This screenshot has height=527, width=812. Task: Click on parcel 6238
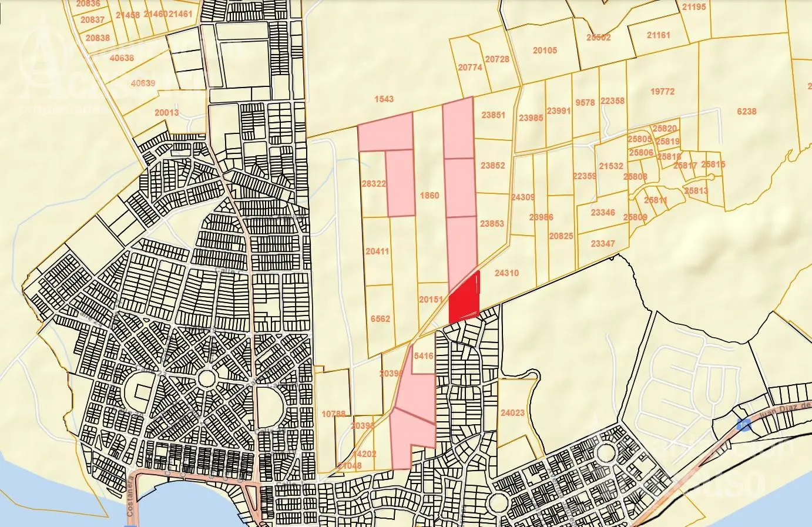[746, 112]
